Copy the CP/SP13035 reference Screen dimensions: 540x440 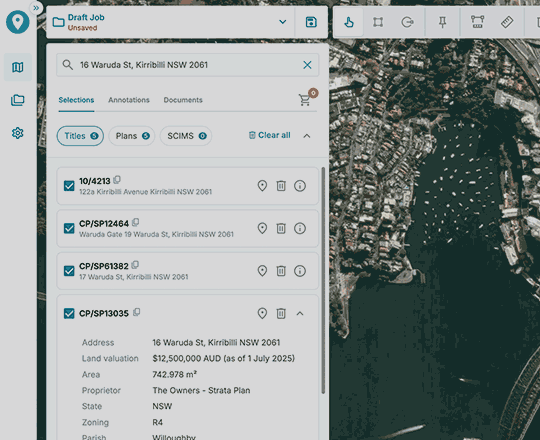[x=137, y=312]
